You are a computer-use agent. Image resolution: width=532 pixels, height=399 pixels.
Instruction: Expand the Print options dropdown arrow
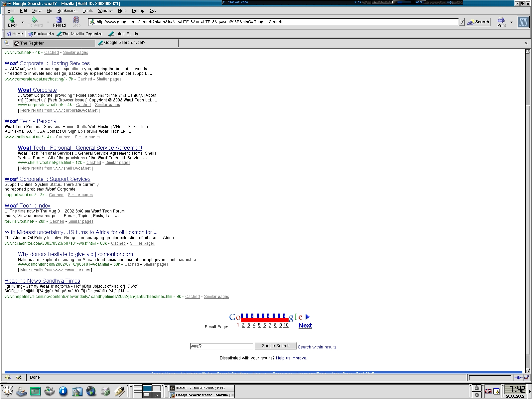click(511, 22)
